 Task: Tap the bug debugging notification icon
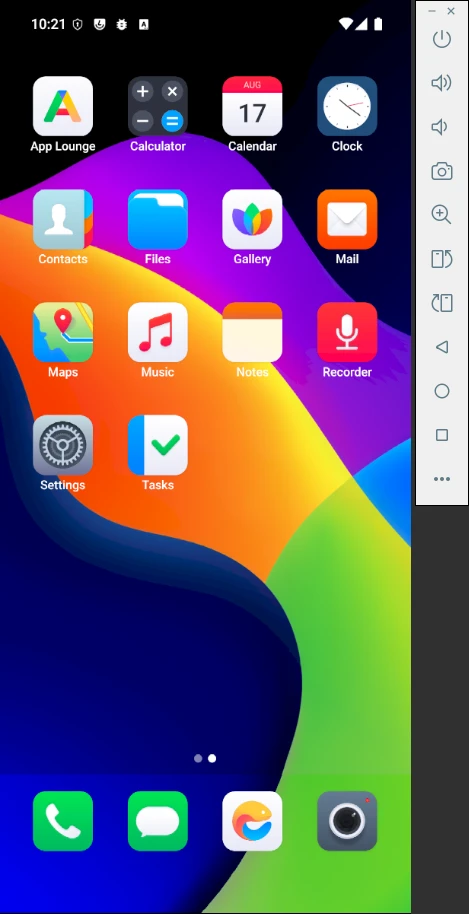tap(121, 24)
